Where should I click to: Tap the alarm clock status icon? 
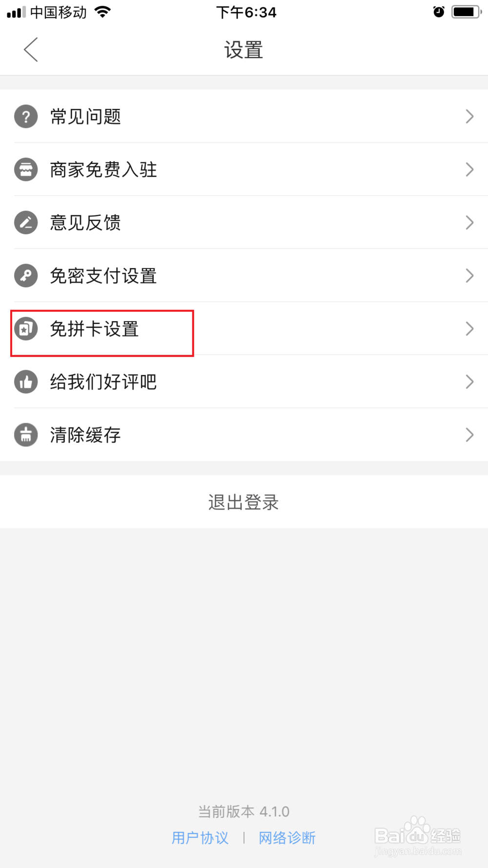pyautogui.click(x=439, y=12)
